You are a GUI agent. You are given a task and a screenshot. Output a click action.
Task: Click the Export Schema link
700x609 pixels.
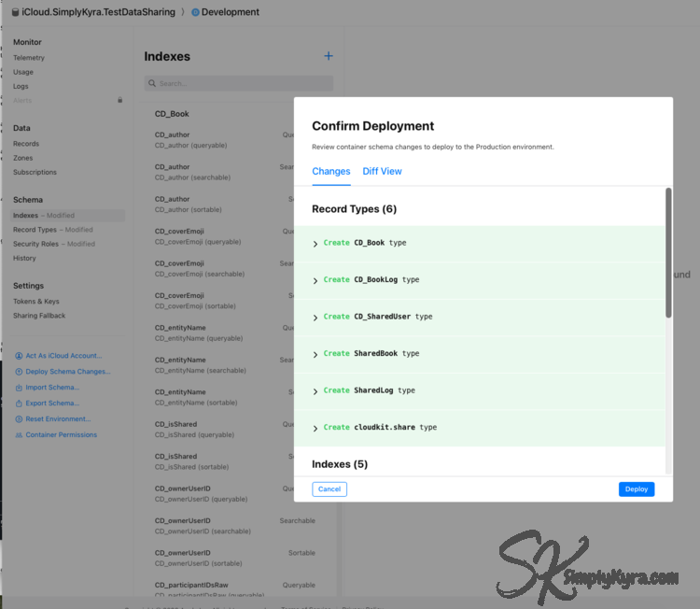52,403
